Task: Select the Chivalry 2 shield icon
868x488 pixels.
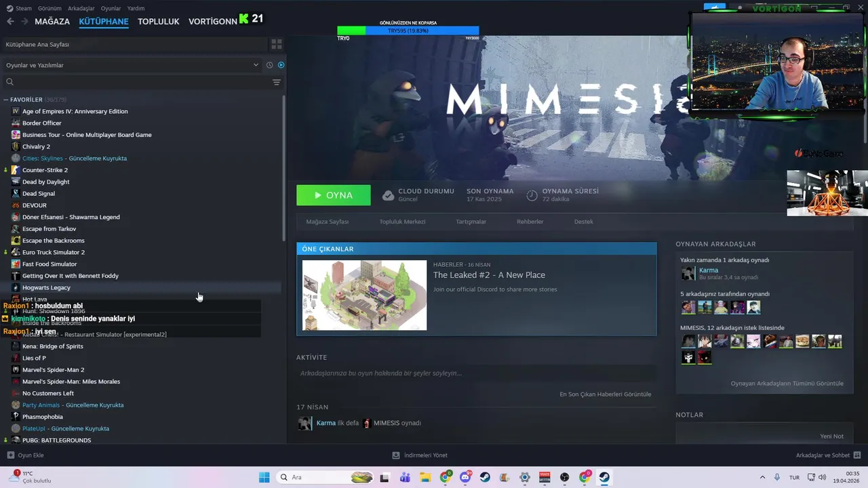Action: [16, 146]
